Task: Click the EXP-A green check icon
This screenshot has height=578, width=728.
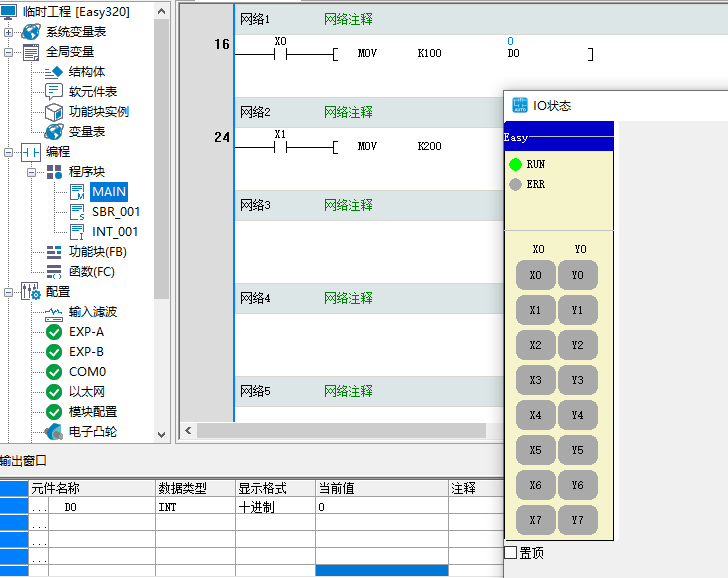Action: point(54,332)
